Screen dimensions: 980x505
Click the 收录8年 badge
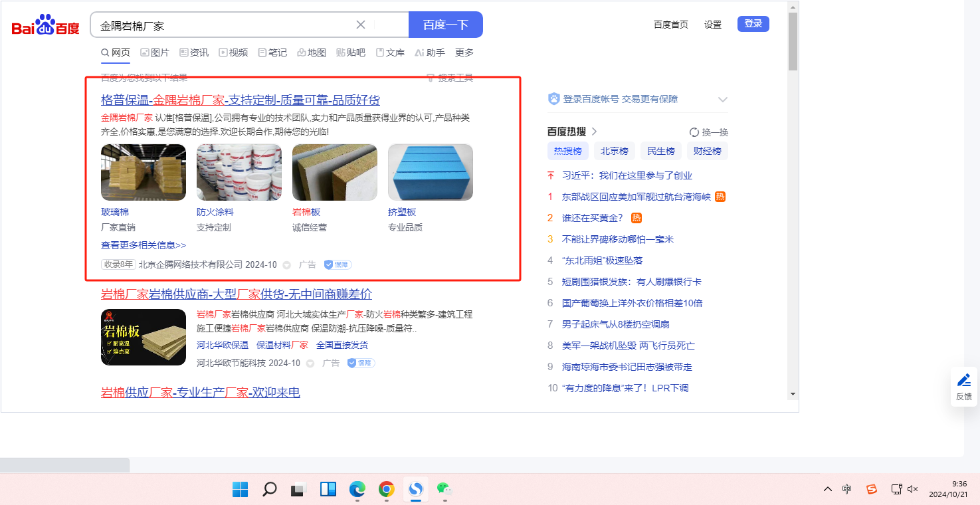pos(118,264)
